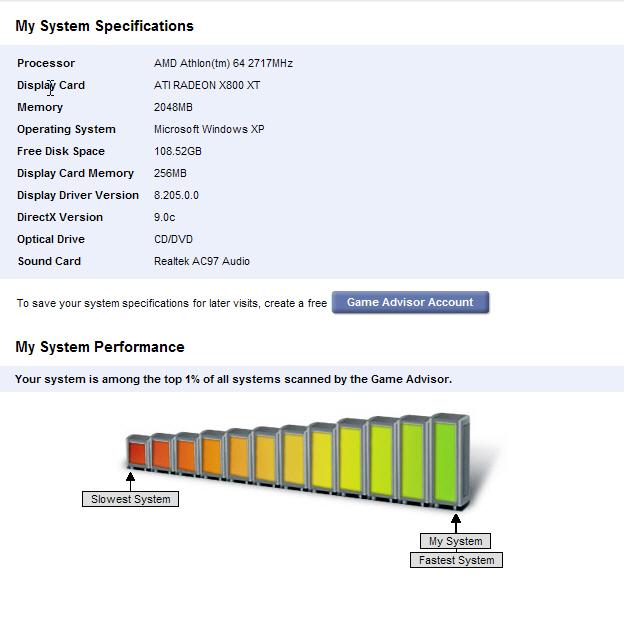Click the Game Advisor Account button
Image resolution: width=626 pixels, height=627 pixels.
point(410,302)
